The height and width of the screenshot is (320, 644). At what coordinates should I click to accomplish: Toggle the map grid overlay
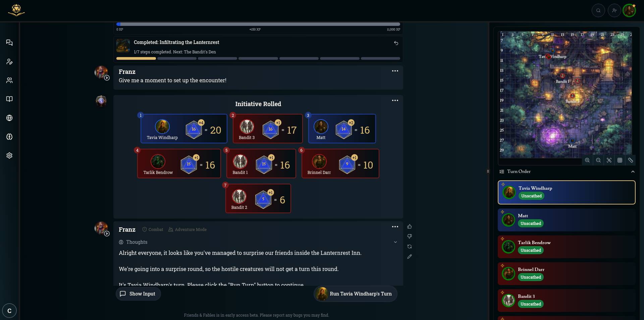point(620,160)
